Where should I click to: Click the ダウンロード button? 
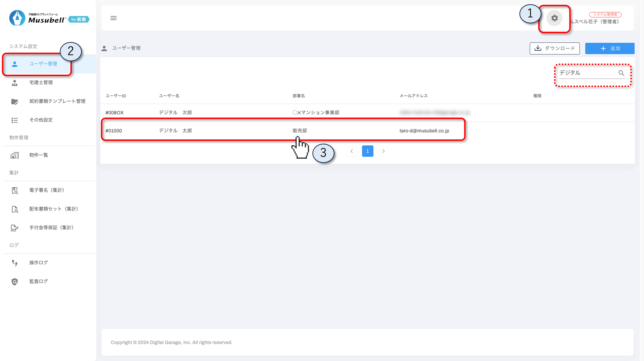[554, 48]
